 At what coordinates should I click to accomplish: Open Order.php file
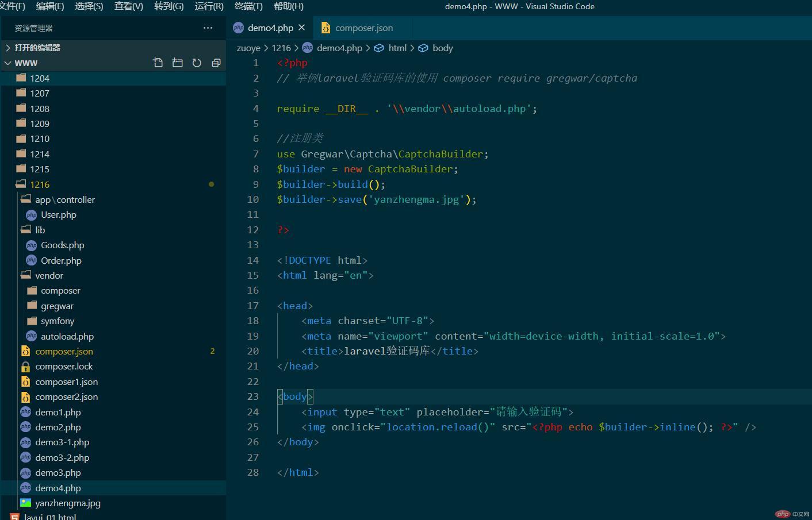113,260
